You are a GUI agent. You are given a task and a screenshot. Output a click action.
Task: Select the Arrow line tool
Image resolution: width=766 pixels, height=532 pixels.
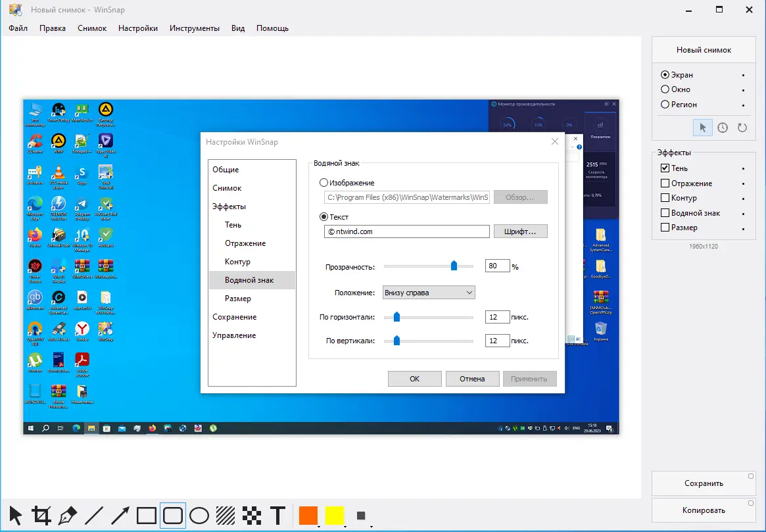point(120,516)
